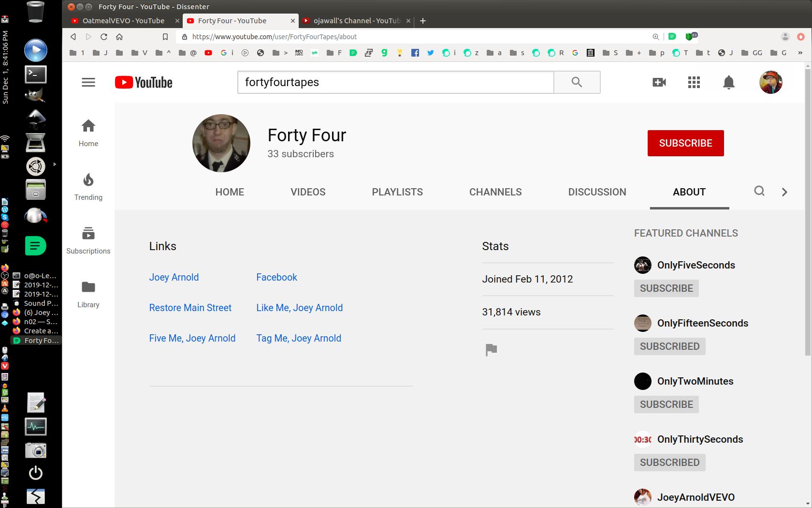Switch to the PLAYLISTS tab
The height and width of the screenshot is (508, 812).
pos(397,192)
